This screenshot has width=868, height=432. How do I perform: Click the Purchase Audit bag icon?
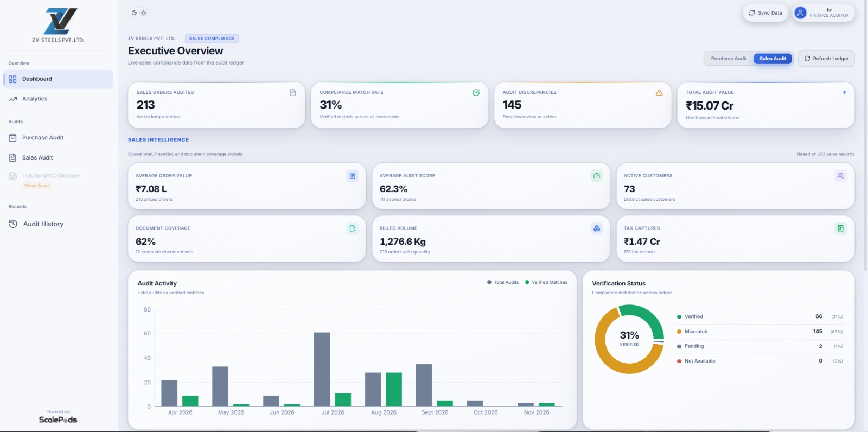[x=12, y=138]
